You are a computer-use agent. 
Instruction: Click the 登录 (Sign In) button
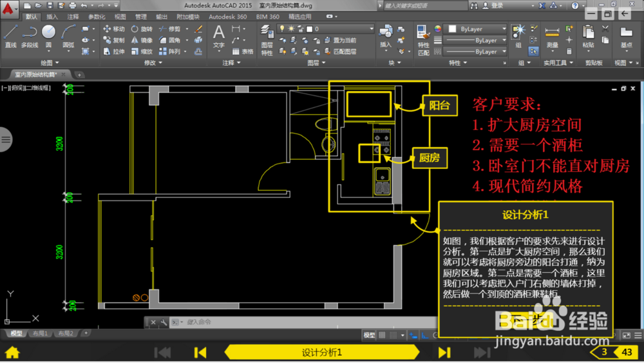(x=493, y=5)
